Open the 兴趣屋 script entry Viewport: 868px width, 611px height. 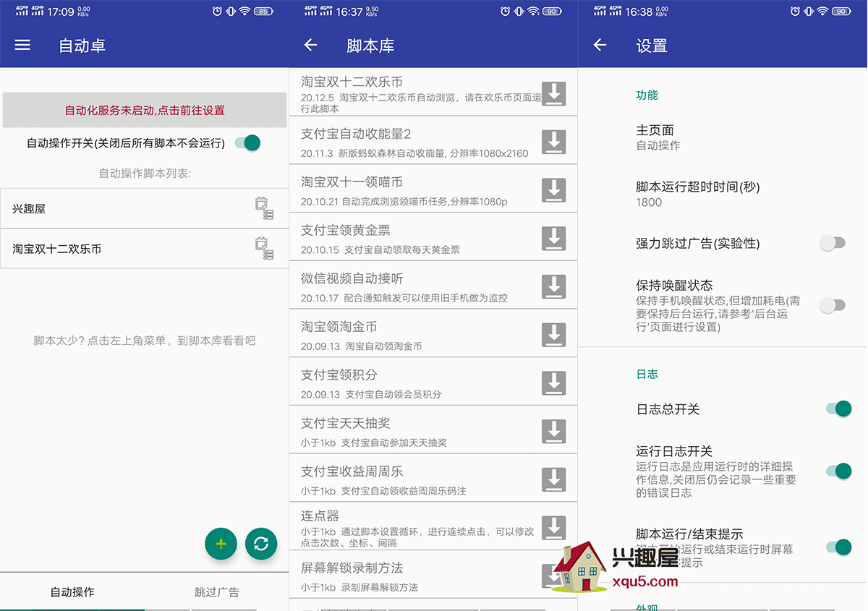(x=145, y=208)
